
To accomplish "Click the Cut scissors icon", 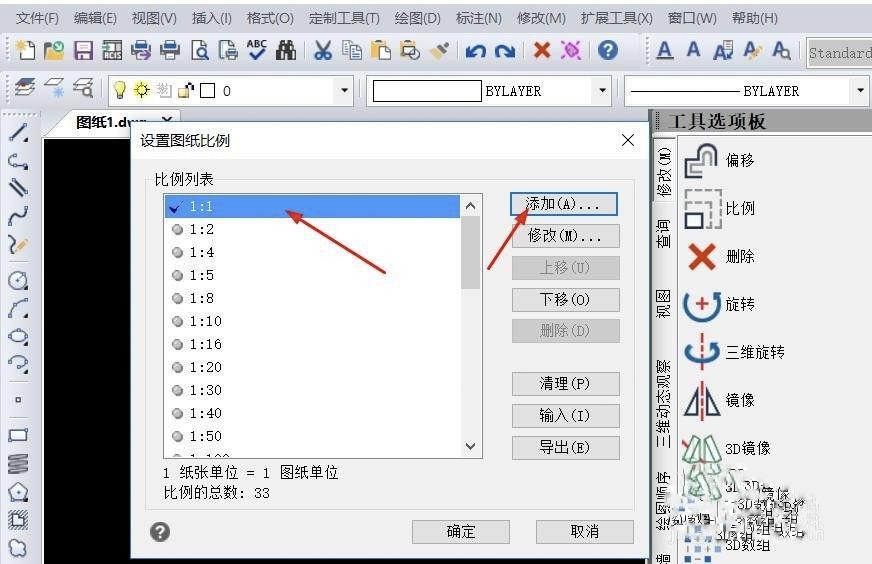I will pos(323,51).
